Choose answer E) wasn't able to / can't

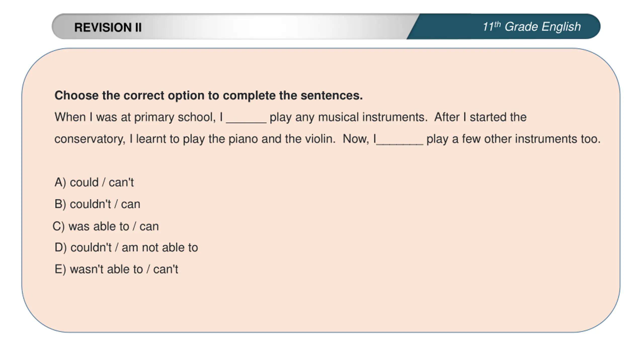116,269
